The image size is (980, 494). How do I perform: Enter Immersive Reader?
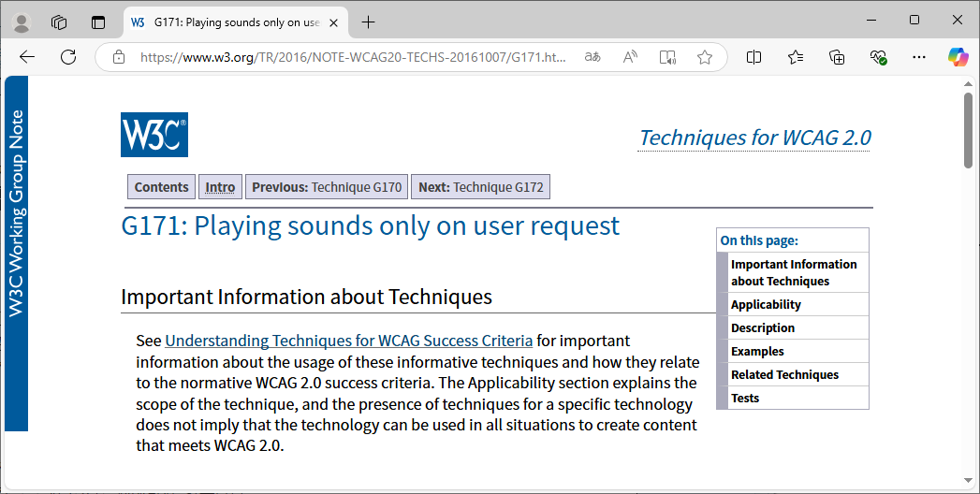(667, 57)
